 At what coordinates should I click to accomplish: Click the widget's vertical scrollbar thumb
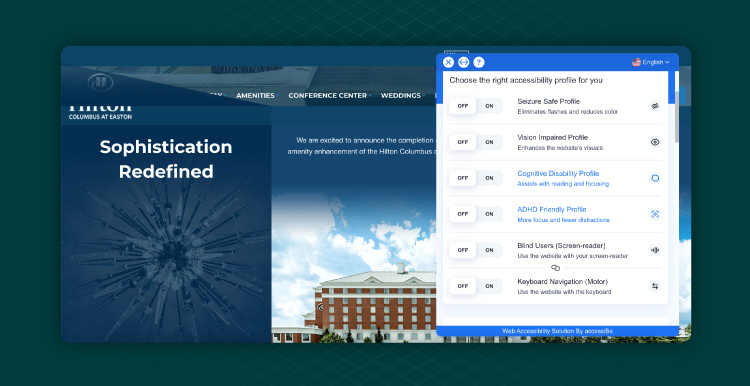click(676, 117)
